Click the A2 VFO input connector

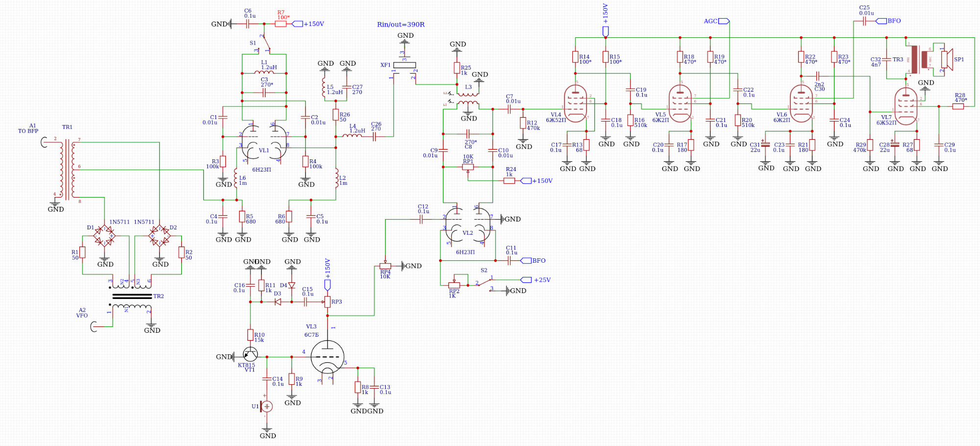pyautogui.click(x=94, y=325)
